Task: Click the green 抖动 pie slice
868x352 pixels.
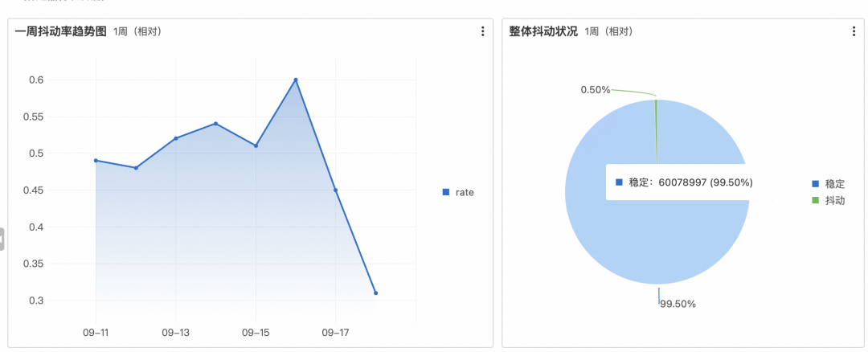Action: (656, 132)
